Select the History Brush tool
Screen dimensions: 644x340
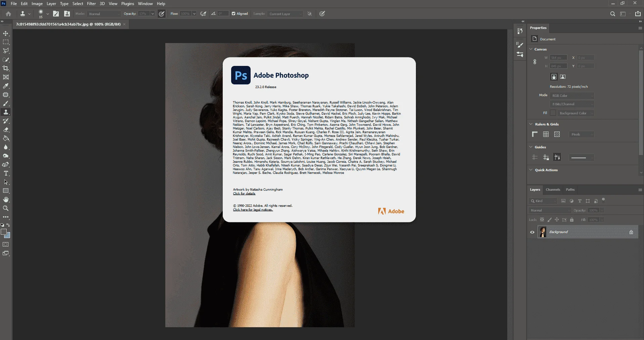6,121
